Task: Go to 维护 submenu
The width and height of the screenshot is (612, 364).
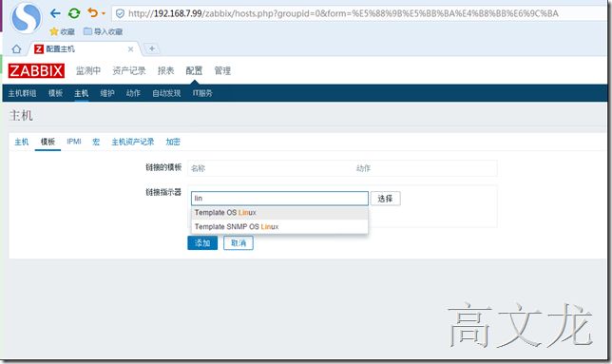Action: pyautogui.click(x=107, y=94)
